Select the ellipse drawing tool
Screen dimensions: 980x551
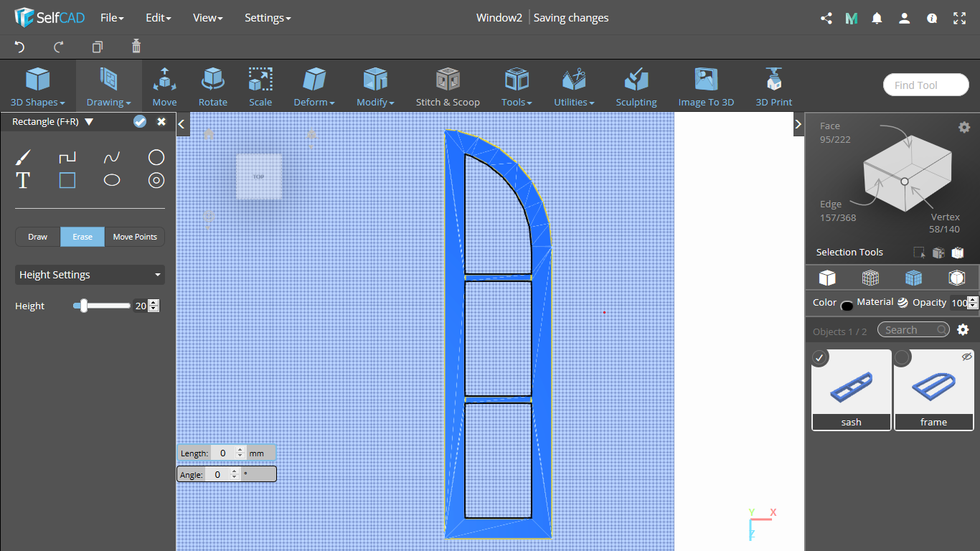(x=112, y=180)
